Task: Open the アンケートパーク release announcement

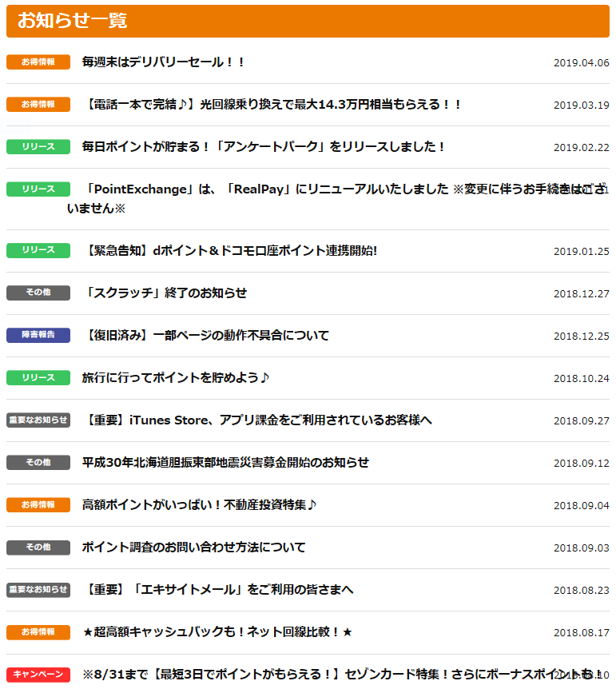Action: [263, 147]
